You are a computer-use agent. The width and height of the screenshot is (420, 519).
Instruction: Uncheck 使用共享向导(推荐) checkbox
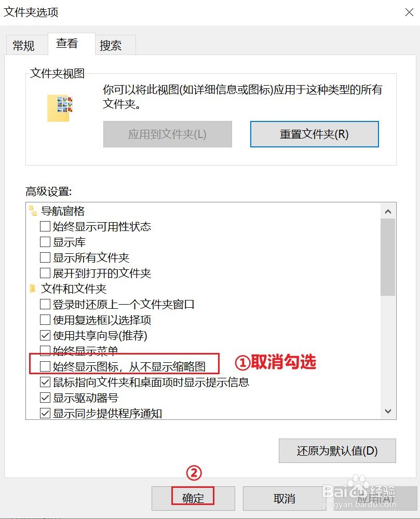(x=45, y=335)
